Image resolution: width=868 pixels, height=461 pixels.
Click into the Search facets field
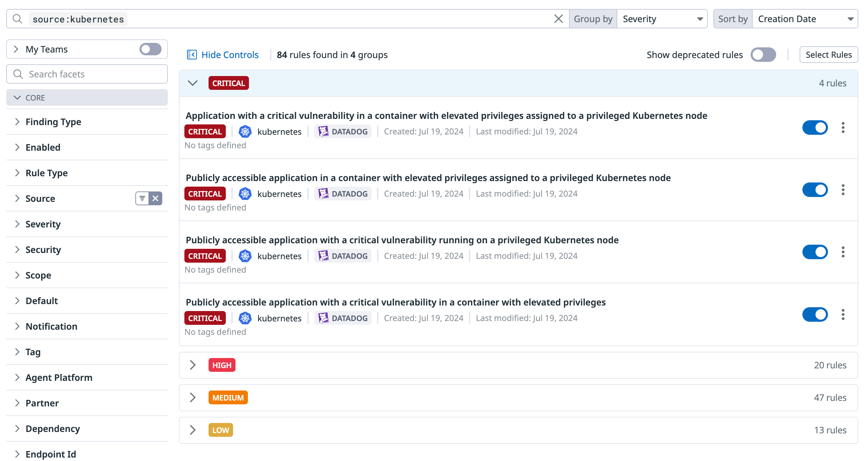tap(87, 74)
